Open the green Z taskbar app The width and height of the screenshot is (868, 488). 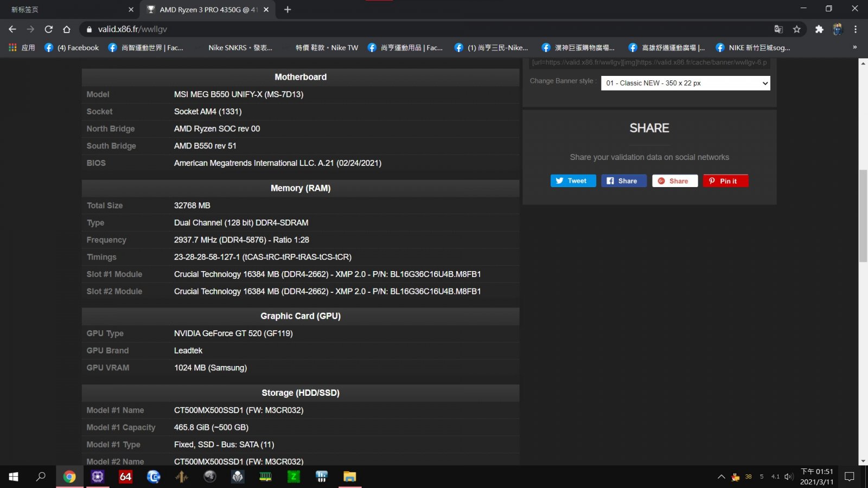pyautogui.click(x=293, y=477)
